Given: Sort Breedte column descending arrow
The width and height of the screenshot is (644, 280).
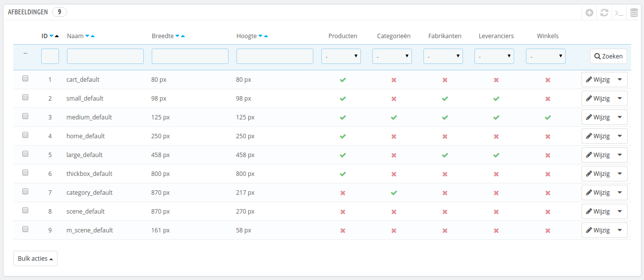Looking at the screenshot, I should (x=177, y=36).
